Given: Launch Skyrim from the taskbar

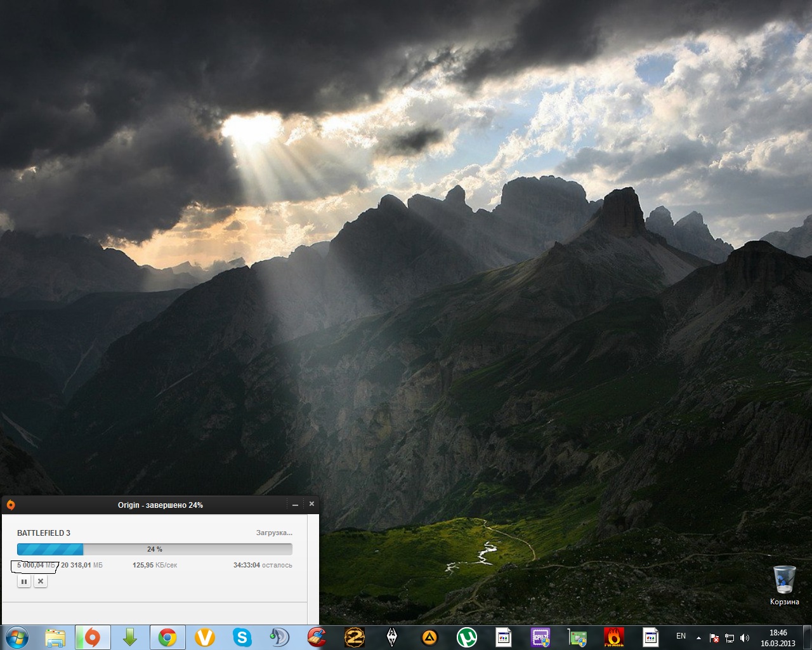Looking at the screenshot, I should click(x=392, y=637).
